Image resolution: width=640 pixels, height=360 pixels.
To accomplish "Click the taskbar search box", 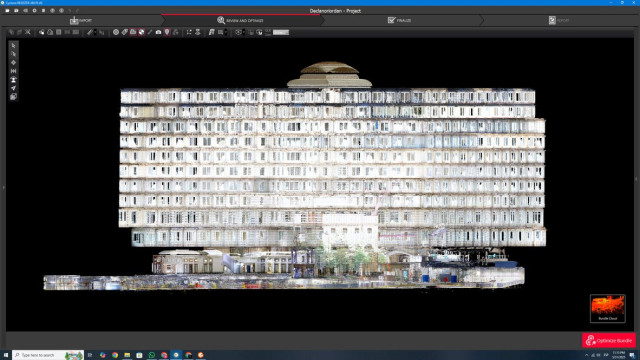I will pos(48,355).
